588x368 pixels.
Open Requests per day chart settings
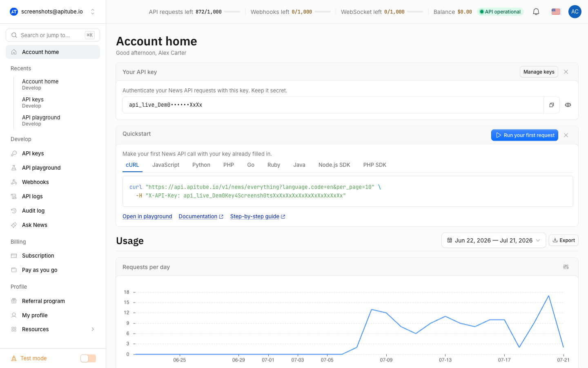coord(566,267)
